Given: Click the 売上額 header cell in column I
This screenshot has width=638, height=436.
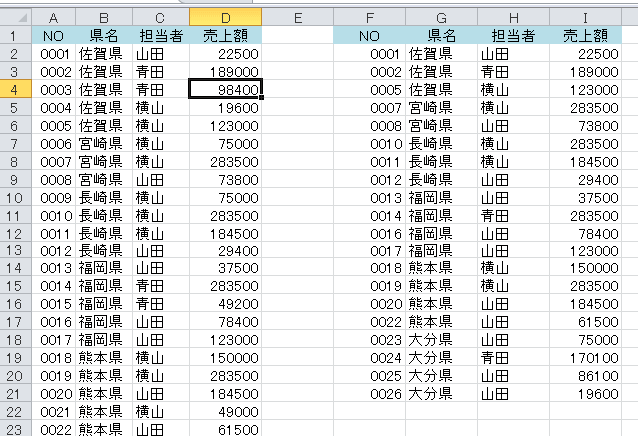Looking at the screenshot, I should click(x=586, y=35).
